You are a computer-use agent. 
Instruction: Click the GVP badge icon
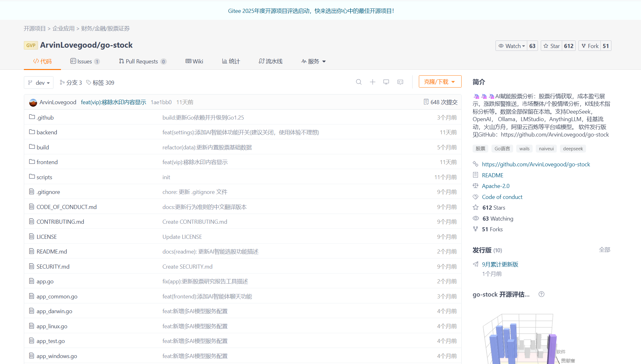(31, 45)
